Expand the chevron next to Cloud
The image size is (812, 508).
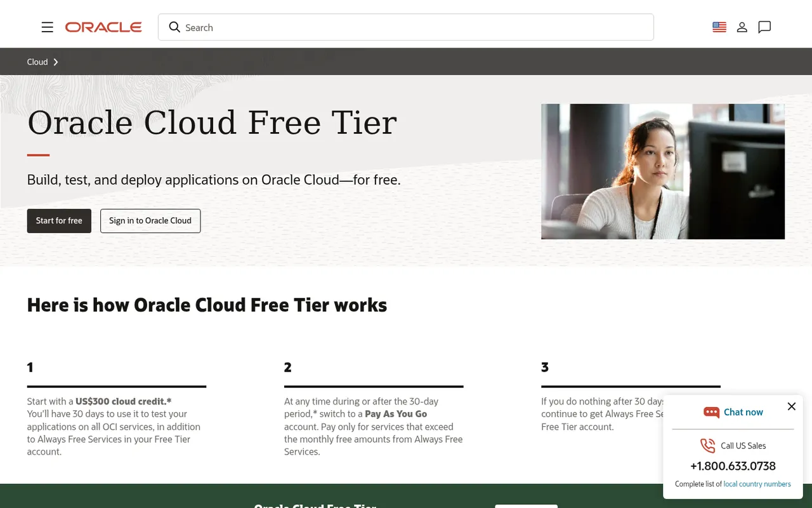(x=56, y=62)
